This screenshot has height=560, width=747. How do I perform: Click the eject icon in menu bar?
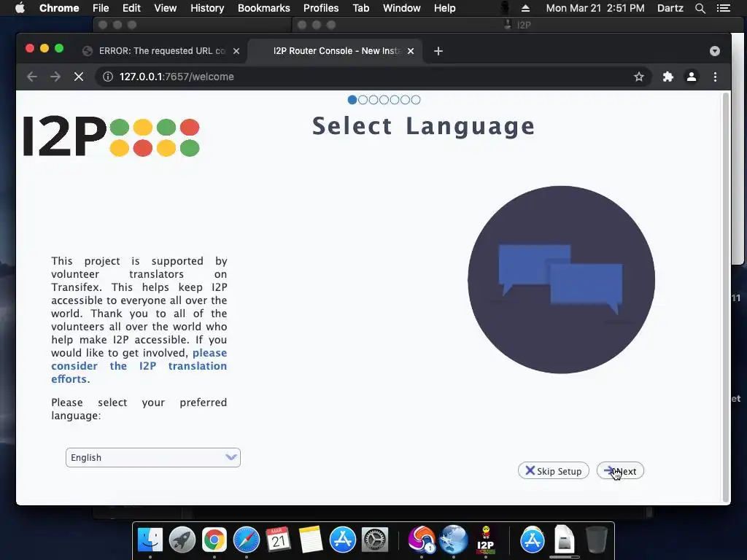[525, 8]
